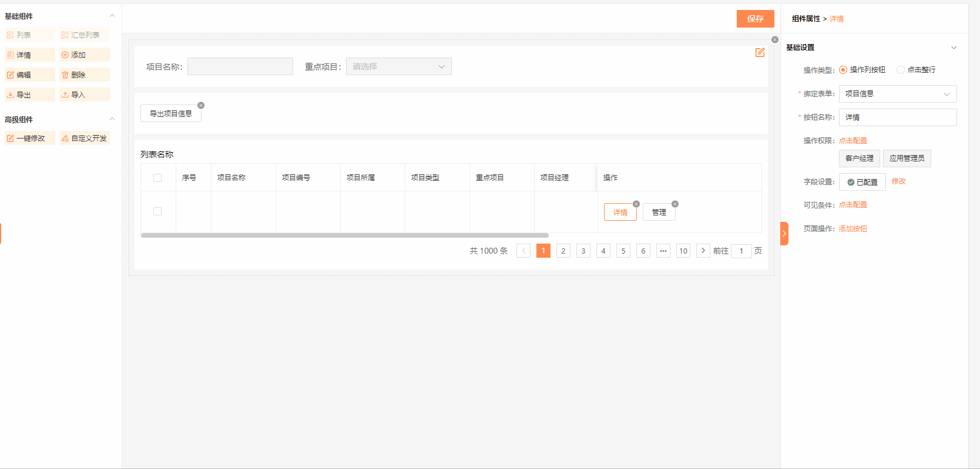Collapse the 高级组件 section
Viewport: 980px width, 469px height.
(112, 119)
